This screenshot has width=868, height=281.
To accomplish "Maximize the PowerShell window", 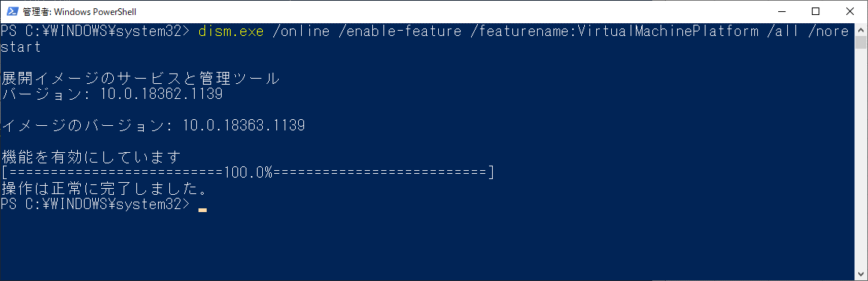I will point(816,12).
